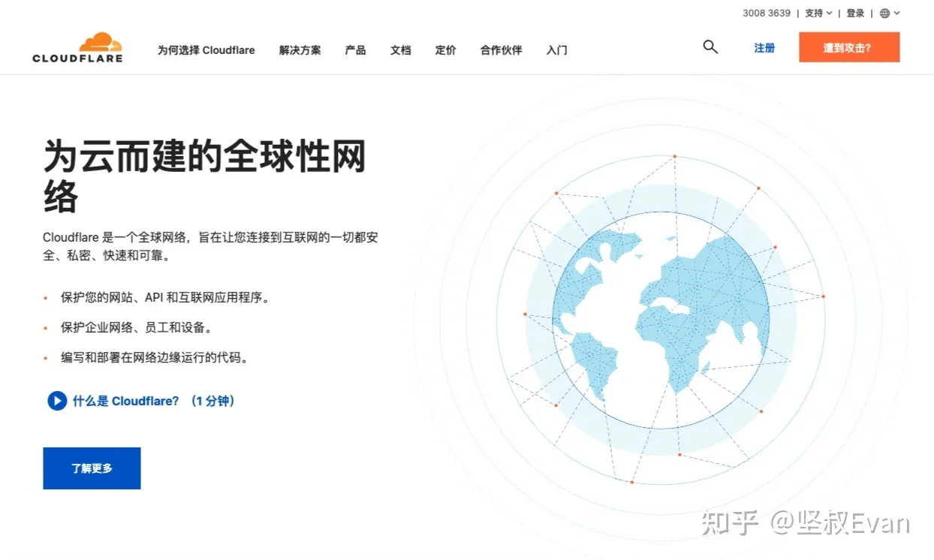Open 什么是 Cloudflare? (1 分钟) link
Image resolution: width=934 pixels, height=560 pixels.
(154, 401)
